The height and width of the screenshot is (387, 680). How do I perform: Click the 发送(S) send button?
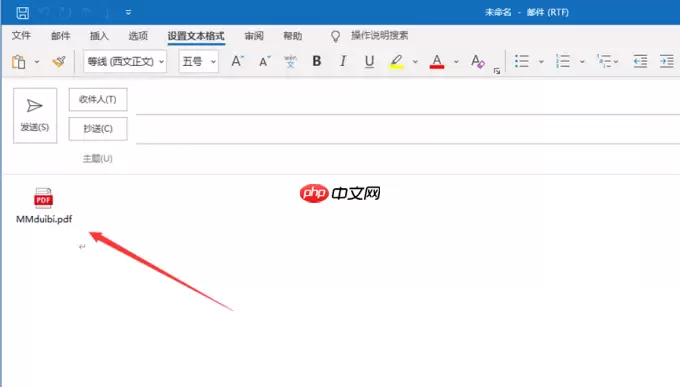pyautogui.click(x=35, y=115)
